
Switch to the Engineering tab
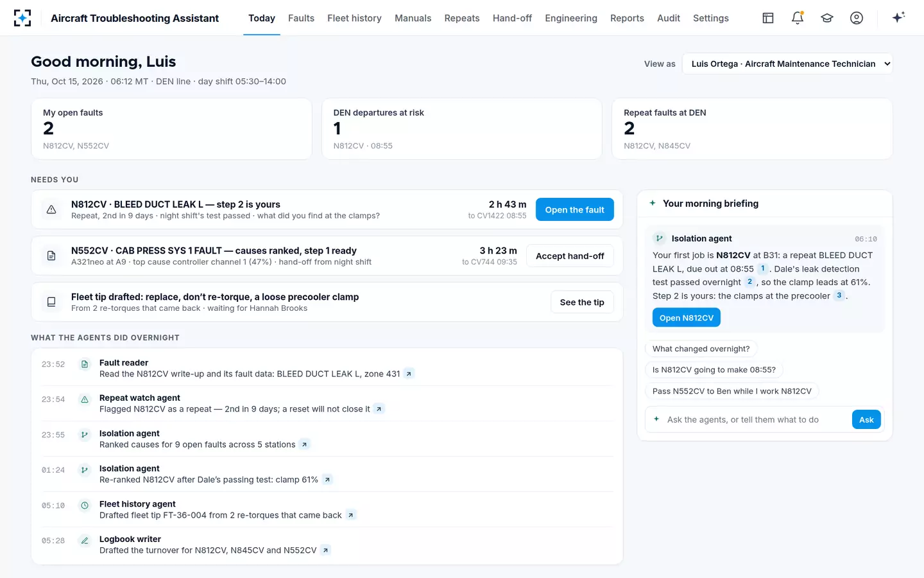pyautogui.click(x=571, y=18)
